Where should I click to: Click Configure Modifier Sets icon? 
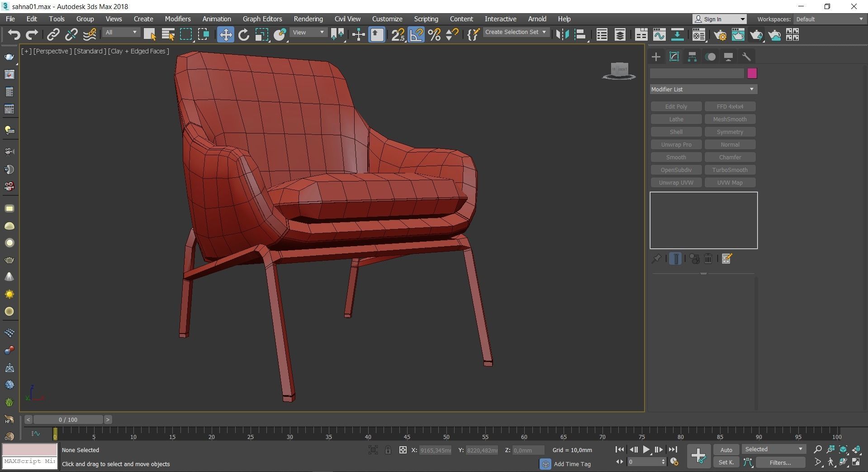[727, 259]
